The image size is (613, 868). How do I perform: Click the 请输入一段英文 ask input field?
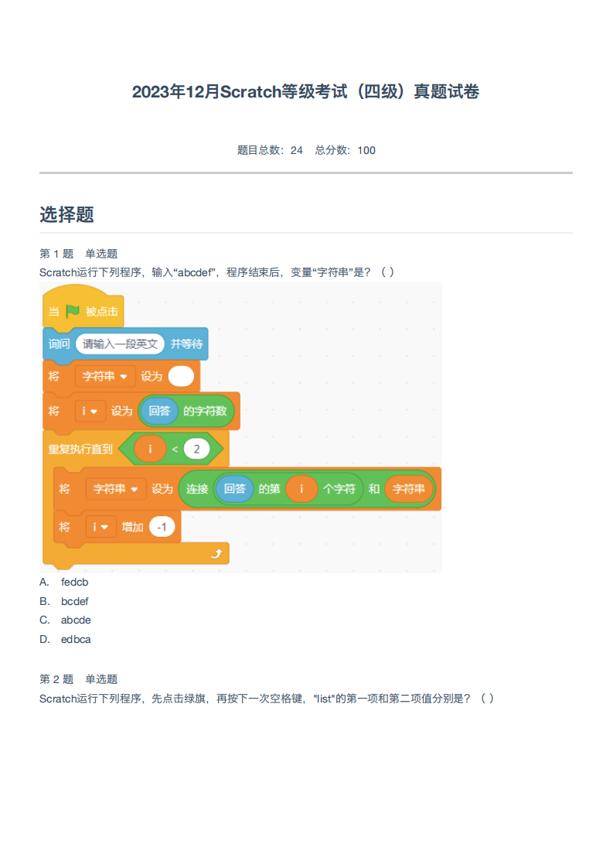pyautogui.click(x=120, y=343)
